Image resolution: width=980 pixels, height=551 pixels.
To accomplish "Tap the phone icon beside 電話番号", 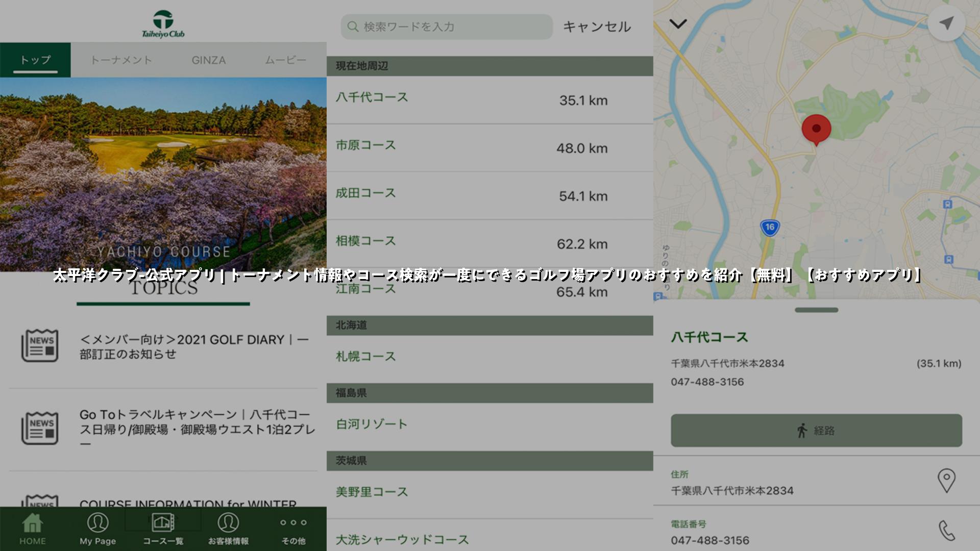I will tap(946, 531).
